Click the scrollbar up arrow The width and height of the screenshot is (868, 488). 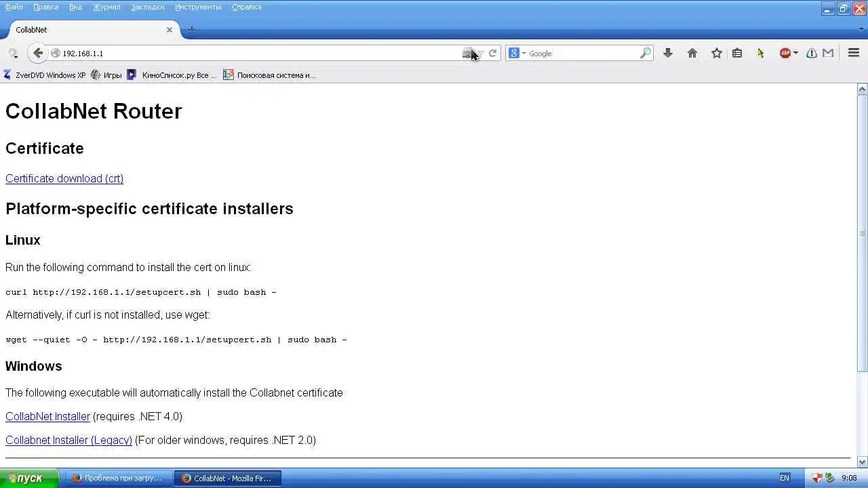[x=863, y=89]
